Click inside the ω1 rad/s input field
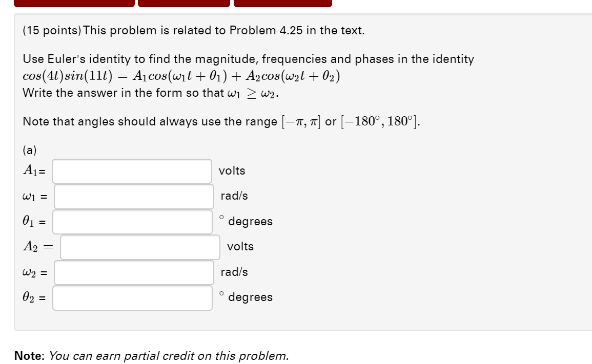The image size is (592, 364). click(x=132, y=196)
